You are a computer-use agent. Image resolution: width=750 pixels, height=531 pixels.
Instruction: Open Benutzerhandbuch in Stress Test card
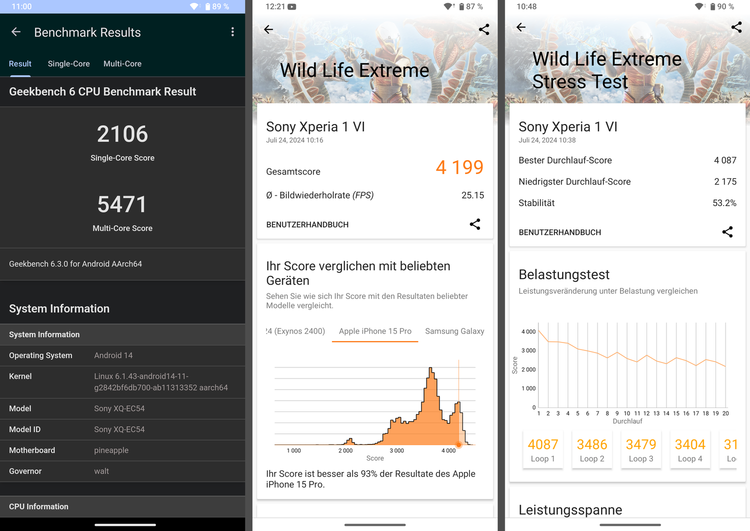click(x=560, y=233)
